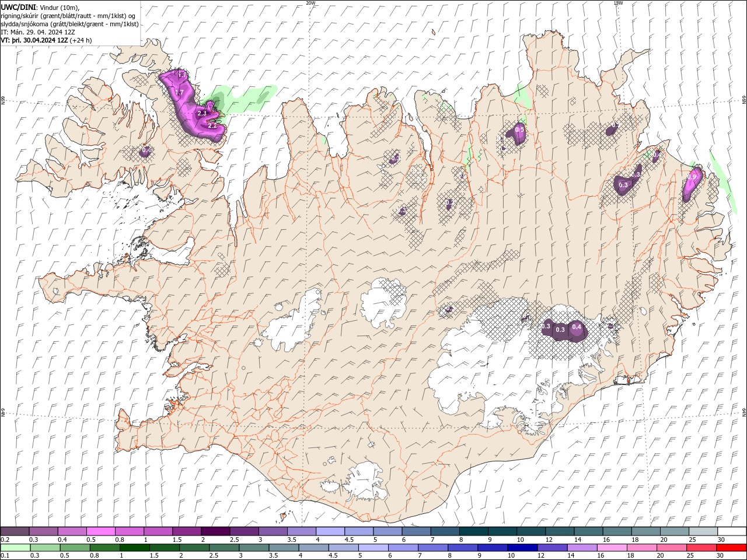
Task: Pick the 12 swatch in lower rain scale
Action: click(553, 548)
